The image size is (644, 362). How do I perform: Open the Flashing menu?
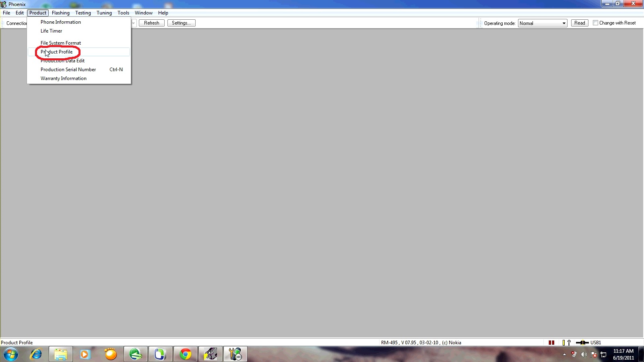(61, 13)
